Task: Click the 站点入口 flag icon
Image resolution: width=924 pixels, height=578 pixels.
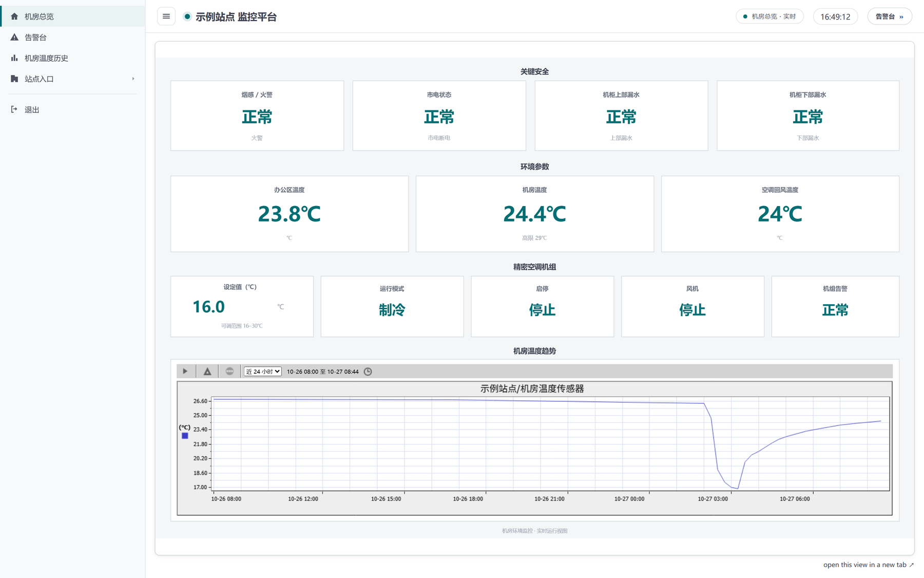Action: [14, 79]
